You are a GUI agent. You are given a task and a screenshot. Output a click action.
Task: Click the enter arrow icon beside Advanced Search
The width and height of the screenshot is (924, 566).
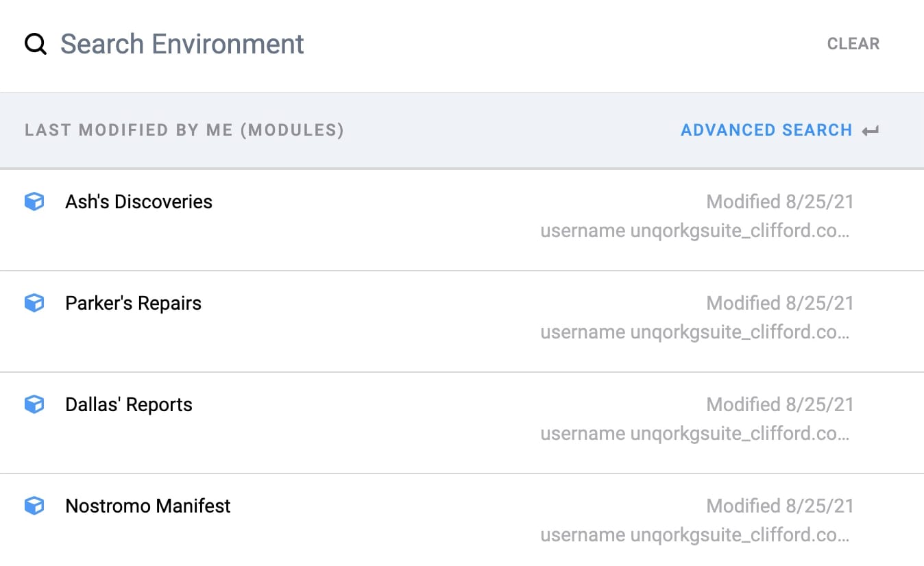click(871, 131)
